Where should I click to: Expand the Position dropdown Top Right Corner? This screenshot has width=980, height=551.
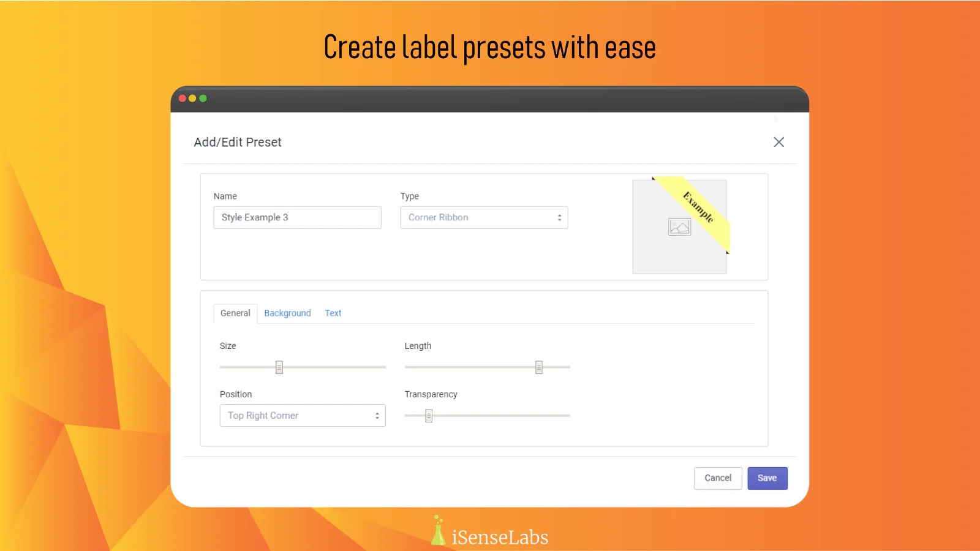point(302,416)
